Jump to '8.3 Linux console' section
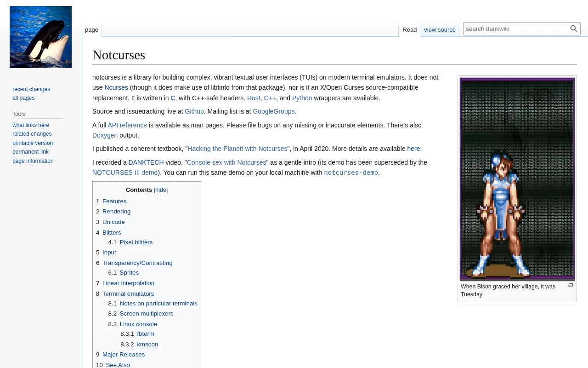 pos(133,324)
